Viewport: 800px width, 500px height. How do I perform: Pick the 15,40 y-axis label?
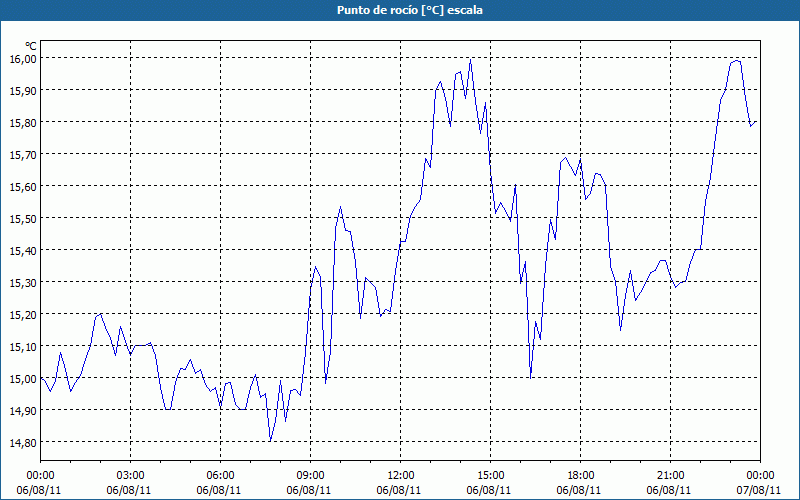[23, 251]
